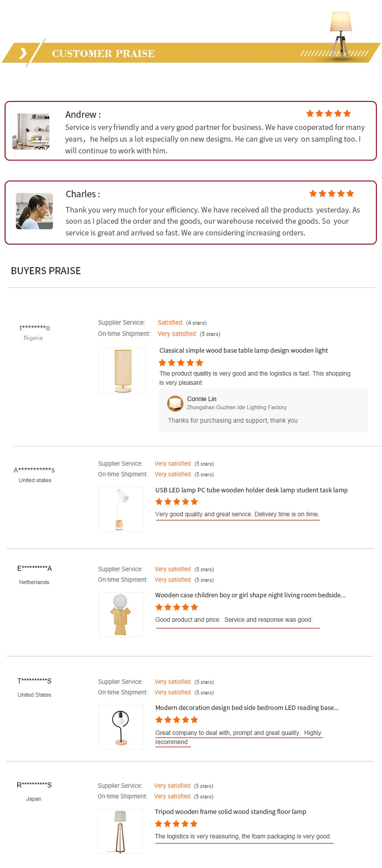This screenshot has width=382, height=868.
Task: Click star rating under Tripod floor lamp
Action: click(x=176, y=824)
